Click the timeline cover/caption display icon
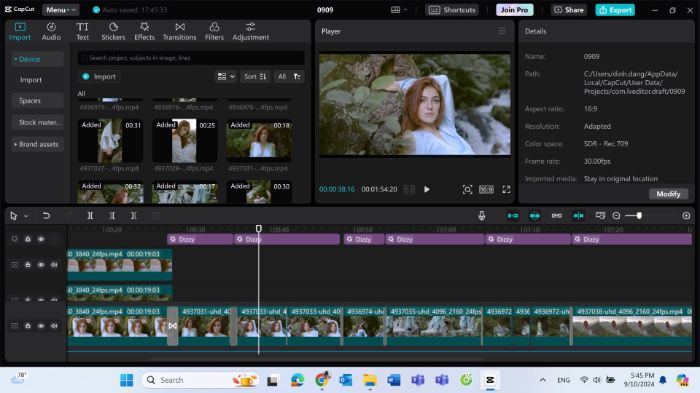Image resolution: width=700 pixels, height=393 pixels. (600, 216)
